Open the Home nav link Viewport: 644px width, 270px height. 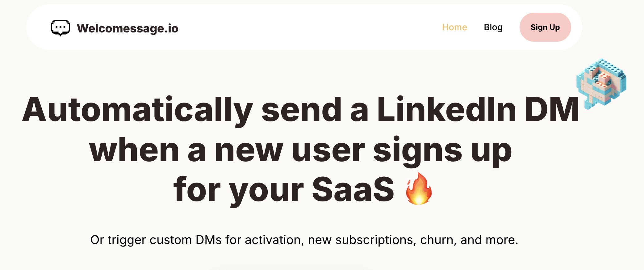pyautogui.click(x=454, y=27)
